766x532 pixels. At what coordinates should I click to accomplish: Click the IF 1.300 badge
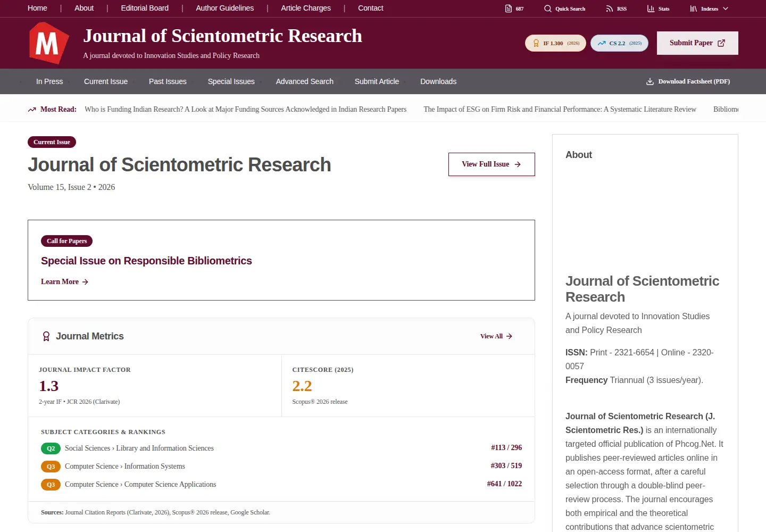coord(555,43)
